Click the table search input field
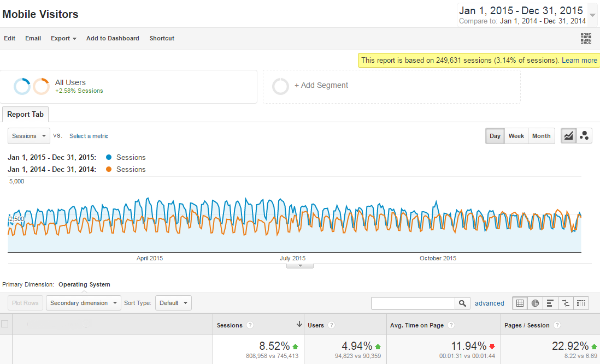The width and height of the screenshot is (600, 364). point(413,303)
